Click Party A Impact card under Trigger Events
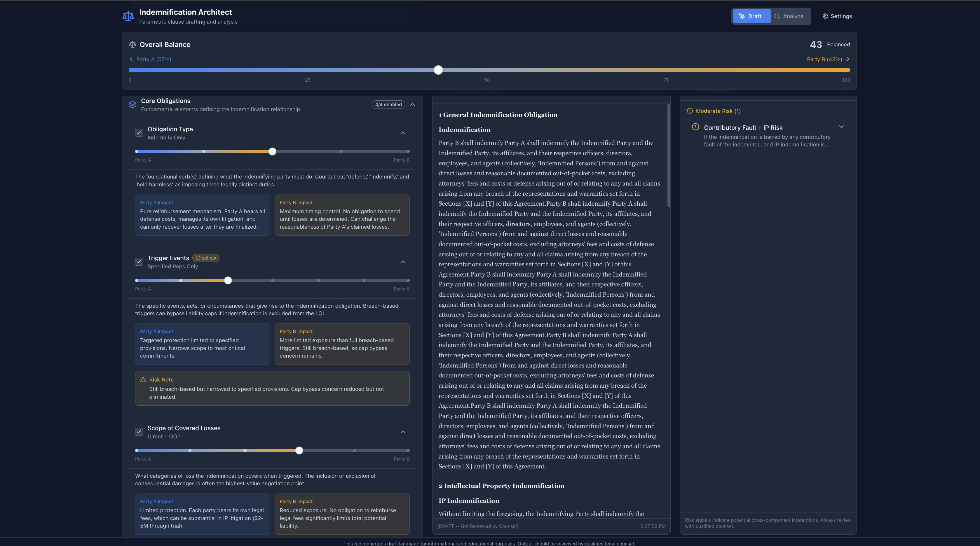The width and height of the screenshot is (980, 546). pos(203,344)
